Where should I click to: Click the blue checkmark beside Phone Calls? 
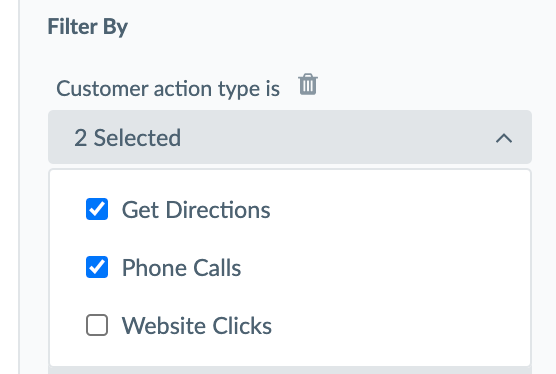point(97,267)
